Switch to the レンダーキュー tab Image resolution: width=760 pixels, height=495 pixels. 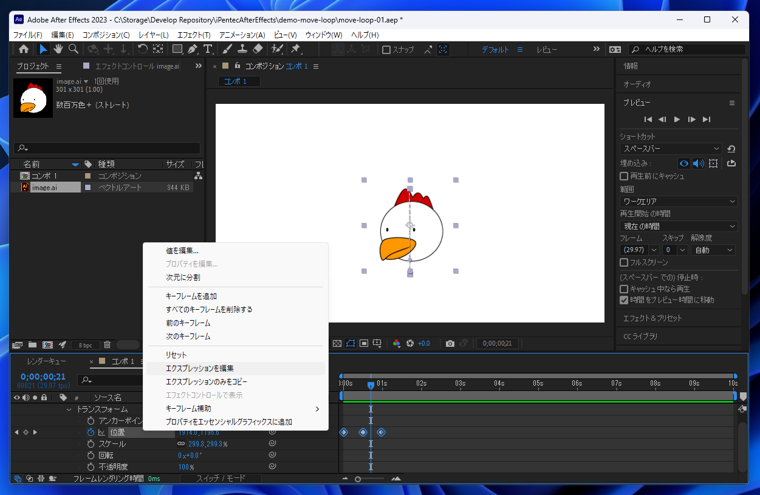pos(47,361)
